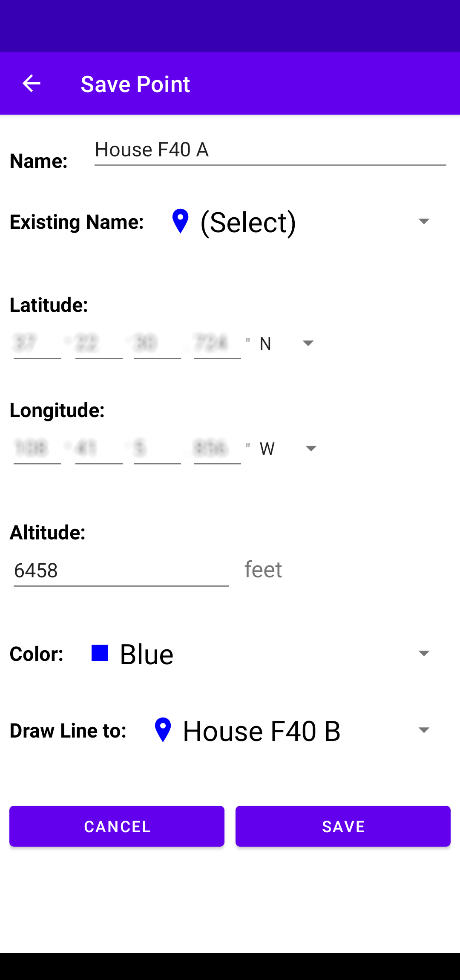460x980 pixels.
Task: Select the latitude minutes field
Action: point(99,344)
